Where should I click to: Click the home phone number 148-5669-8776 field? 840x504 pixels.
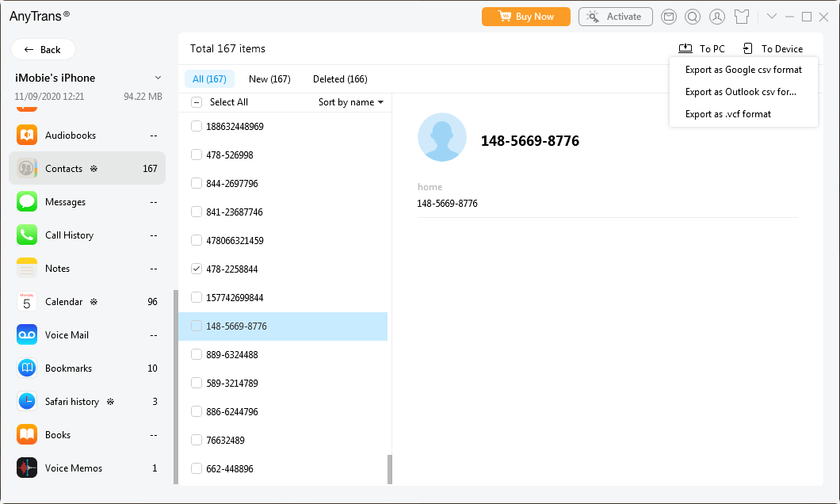[447, 204]
